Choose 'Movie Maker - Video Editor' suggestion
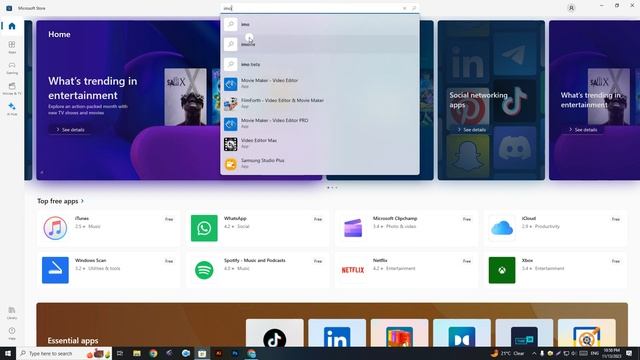Image resolution: width=640 pixels, height=360 pixels. coord(320,84)
